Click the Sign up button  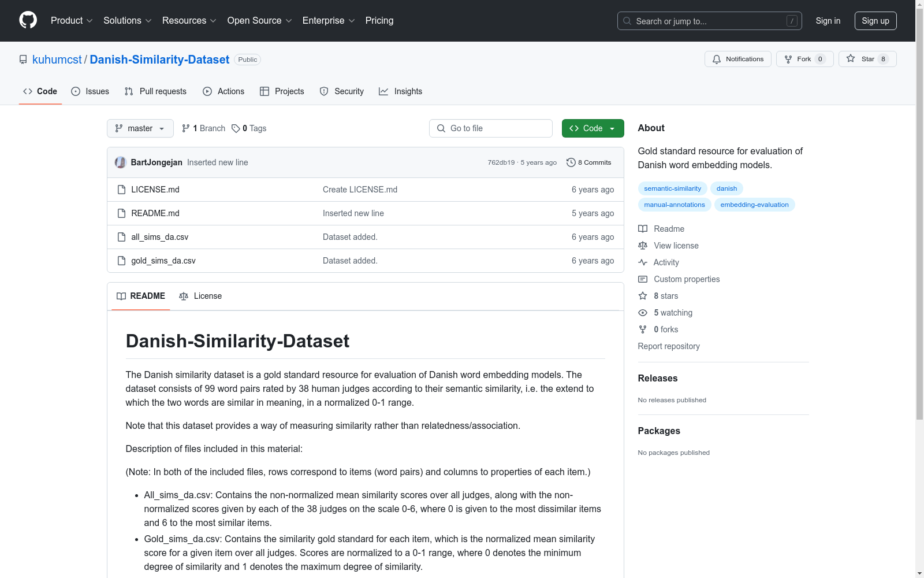click(875, 21)
